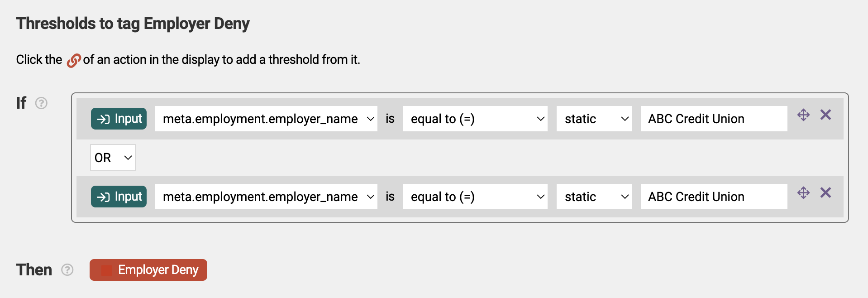This screenshot has height=298, width=868.
Task: Click the red swatch in Employer Deny tag
Action: [106, 270]
